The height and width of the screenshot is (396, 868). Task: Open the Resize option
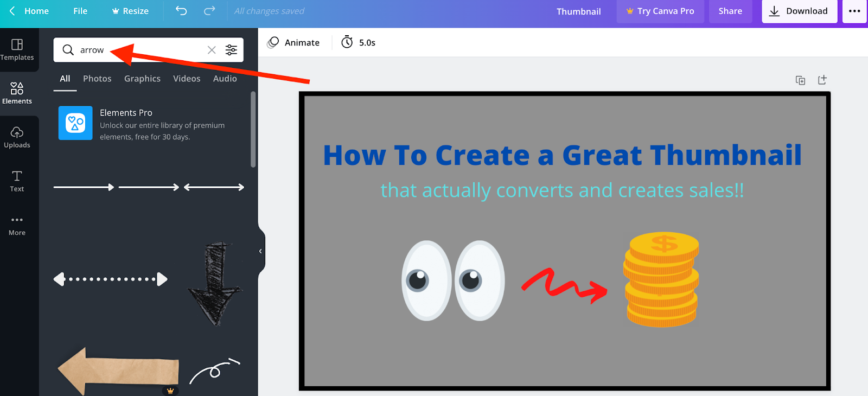click(x=130, y=11)
